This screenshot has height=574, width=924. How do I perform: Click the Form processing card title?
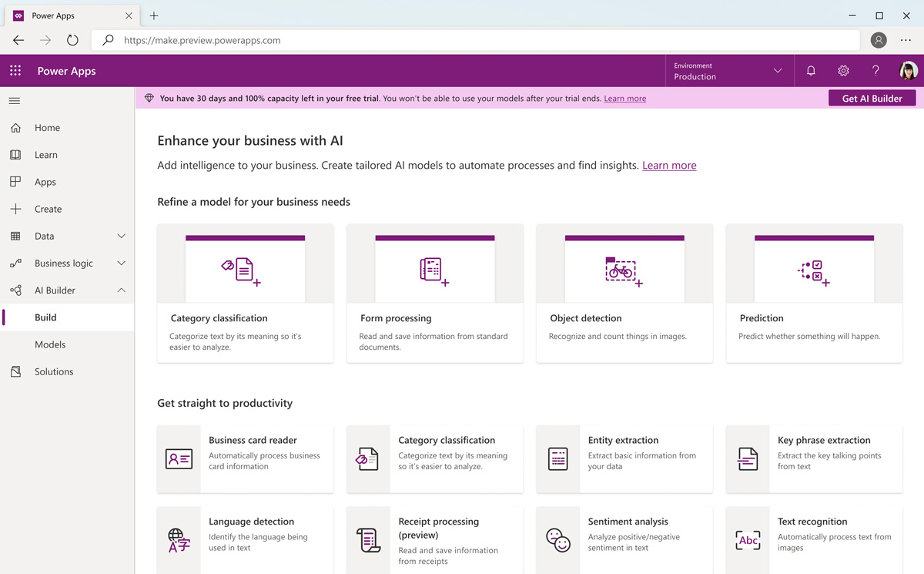tap(396, 317)
